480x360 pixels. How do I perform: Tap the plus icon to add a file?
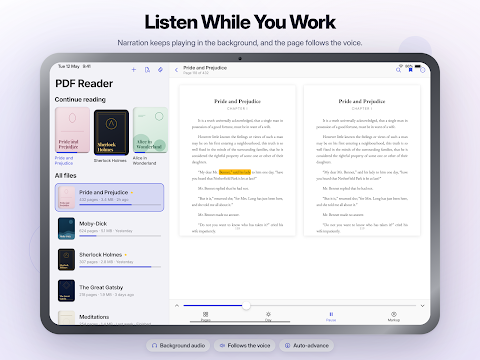(x=134, y=70)
